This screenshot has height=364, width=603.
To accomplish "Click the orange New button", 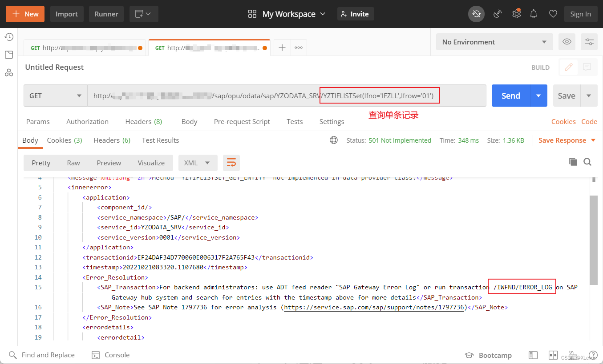I will 25,14.
